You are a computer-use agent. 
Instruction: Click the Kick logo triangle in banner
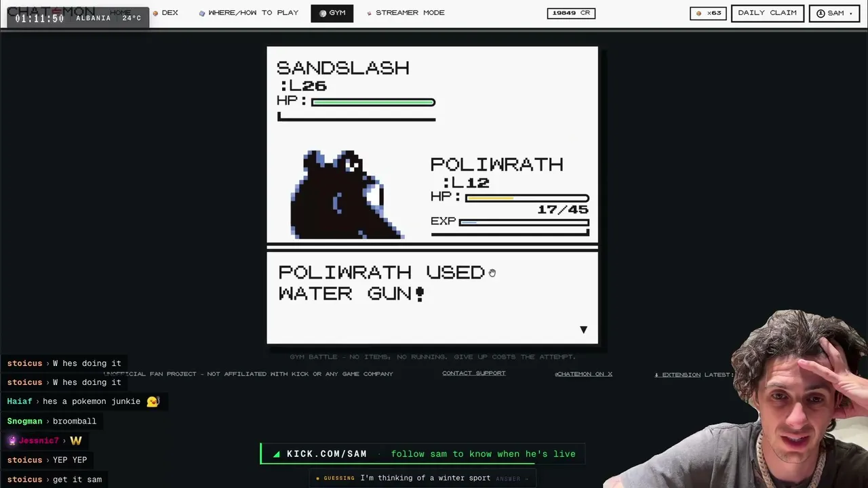click(277, 454)
